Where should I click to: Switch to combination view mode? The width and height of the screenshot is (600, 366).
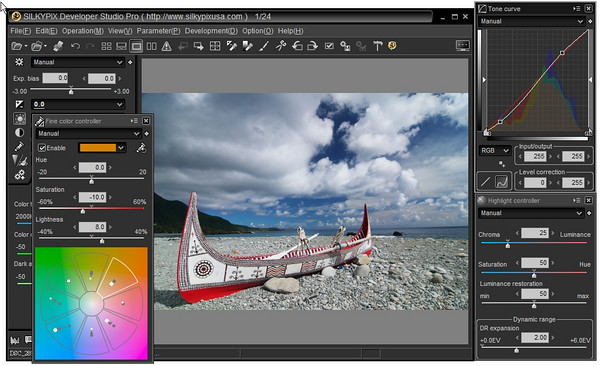pos(121,46)
